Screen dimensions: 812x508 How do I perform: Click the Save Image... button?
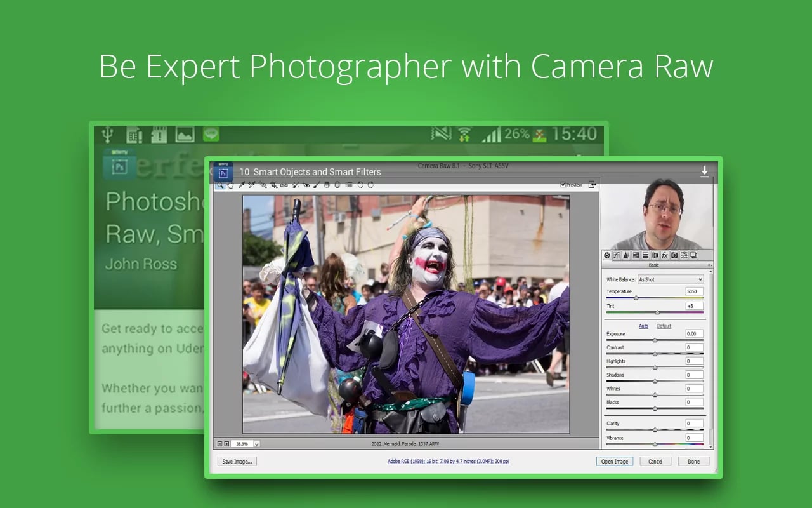pyautogui.click(x=237, y=462)
